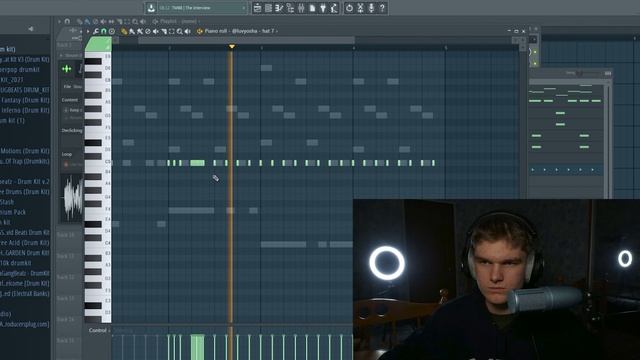Select the Slice tool in piano roll
Viewport: 640px width, 360px height.
(x=164, y=31)
